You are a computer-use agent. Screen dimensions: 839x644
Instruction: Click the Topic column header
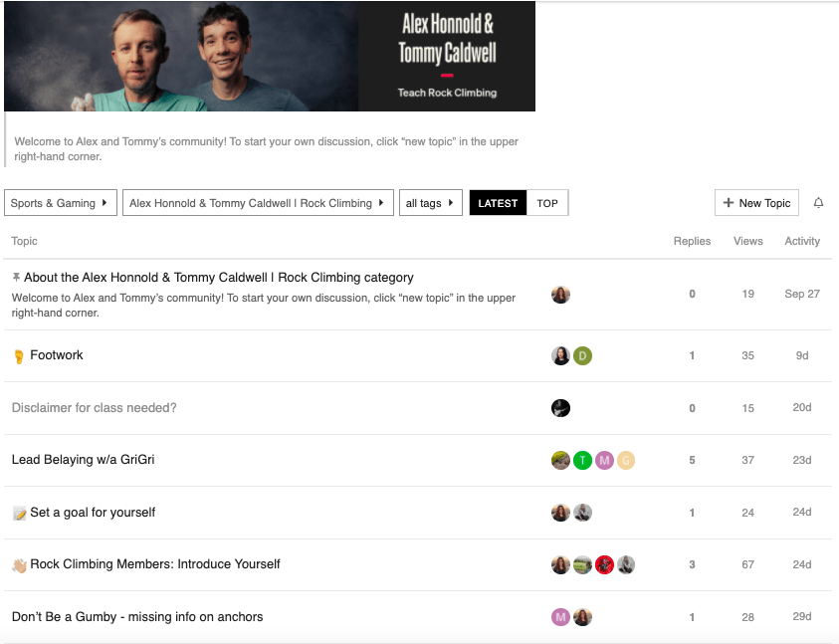24,241
